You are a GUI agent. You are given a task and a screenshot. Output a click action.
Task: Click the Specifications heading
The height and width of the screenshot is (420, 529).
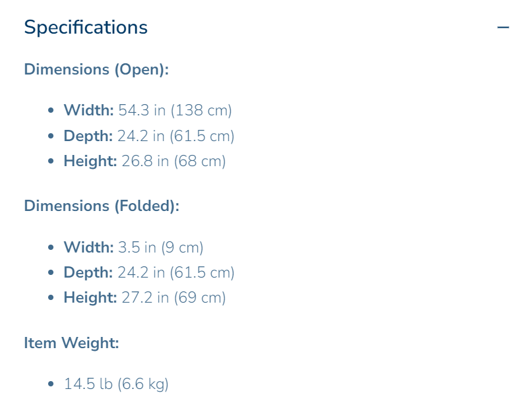pos(86,28)
